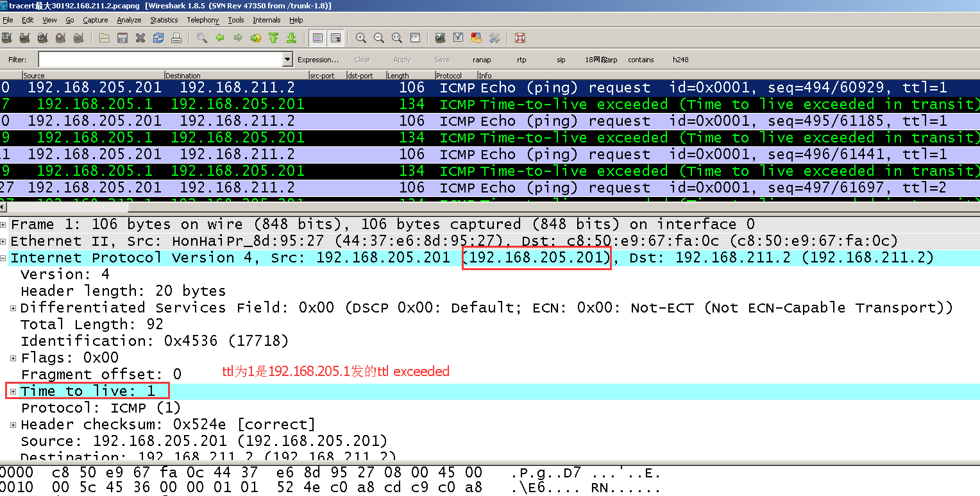Screen dimensions: 980x496
Task: Close the capture file X icon
Action: [140, 38]
